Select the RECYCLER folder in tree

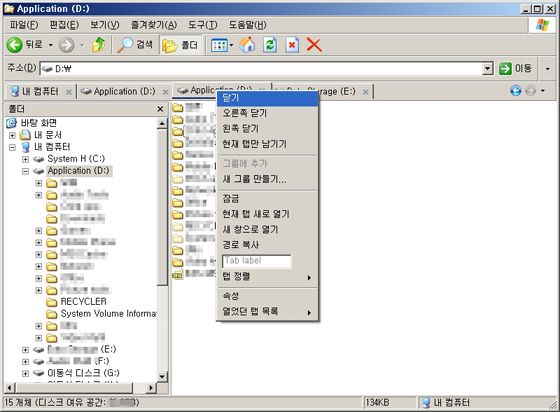(x=83, y=302)
